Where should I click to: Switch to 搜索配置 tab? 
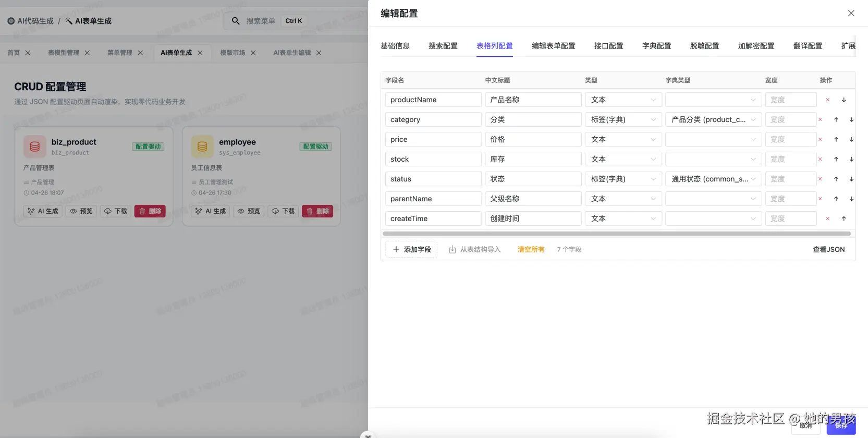pyautogui.click(x=443, y=46)
